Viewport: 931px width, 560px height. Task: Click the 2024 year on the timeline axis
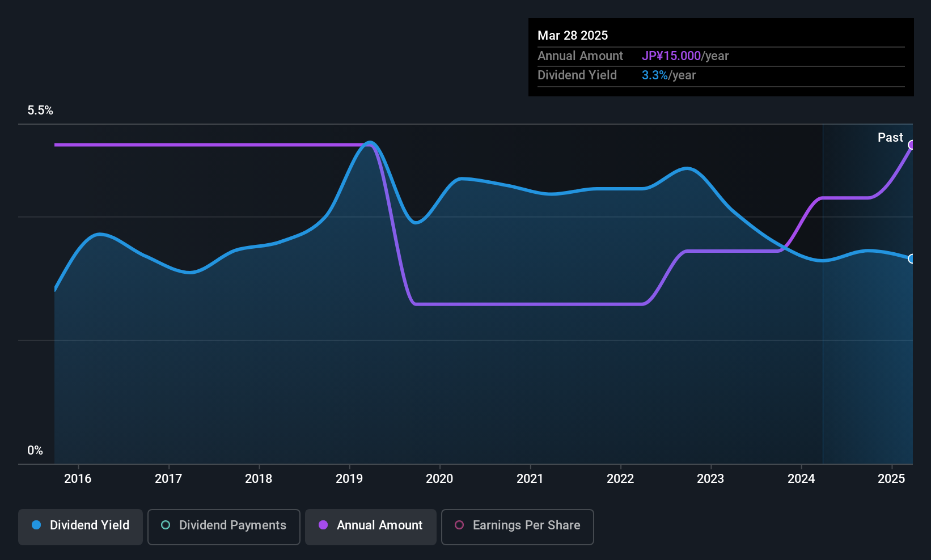(x=801, y=479)
